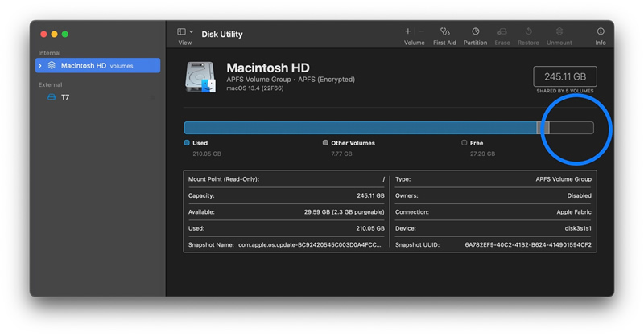
Task: Click the Macintosh HD volume stack icon
Action: click(52, 65)
